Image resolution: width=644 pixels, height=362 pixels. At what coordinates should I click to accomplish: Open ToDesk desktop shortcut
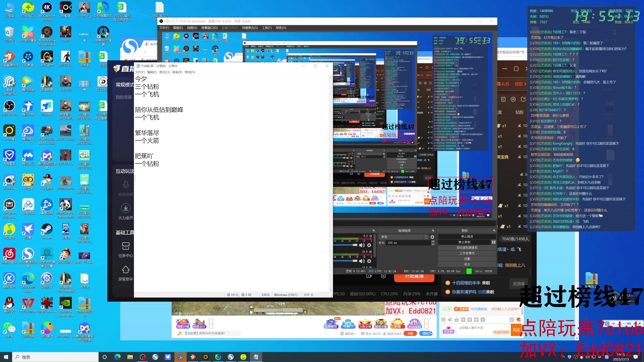(47, 108)
